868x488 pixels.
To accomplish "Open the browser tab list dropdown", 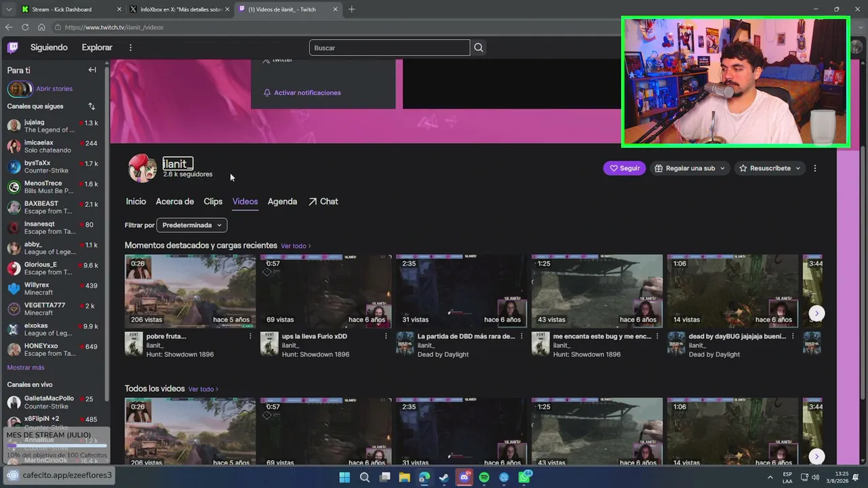I will [x=9, y=9].
